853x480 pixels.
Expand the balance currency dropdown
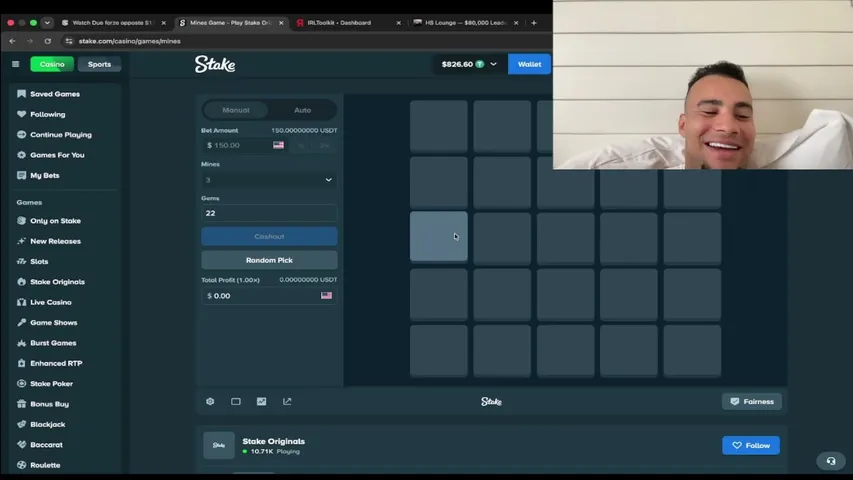pos(493,64)
